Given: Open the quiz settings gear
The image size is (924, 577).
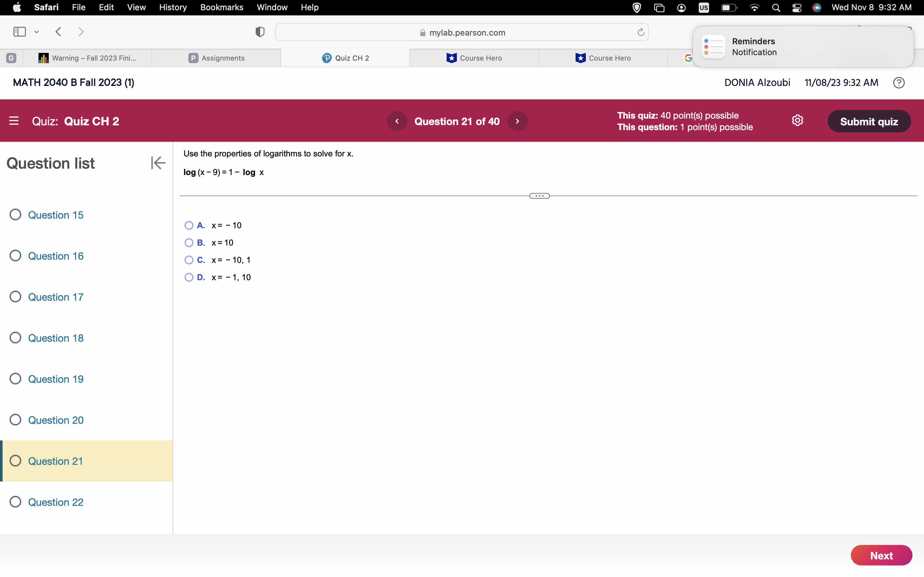Looking at the screenshot, I should point(798,120).
